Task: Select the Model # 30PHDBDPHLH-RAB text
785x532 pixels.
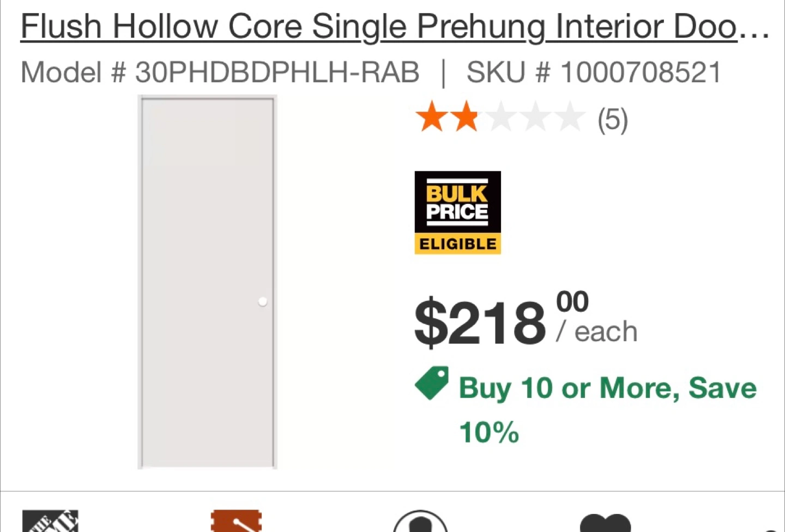Action: coord(220,72)
